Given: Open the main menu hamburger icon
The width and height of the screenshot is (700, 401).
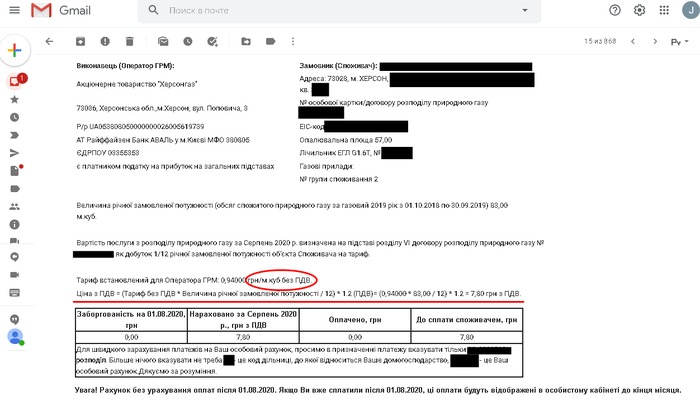Looking at the screenshot, I should coord(13,11).
